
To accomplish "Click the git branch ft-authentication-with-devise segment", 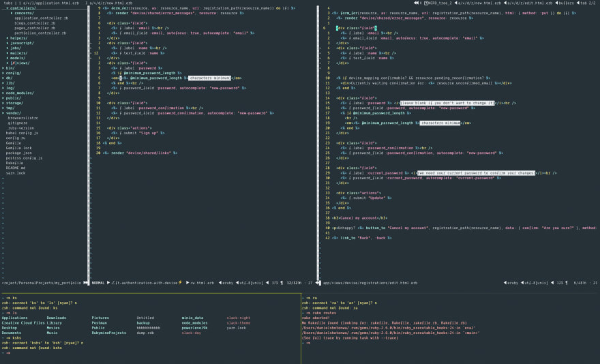I will pyautogui.click(x=146, y=284).
